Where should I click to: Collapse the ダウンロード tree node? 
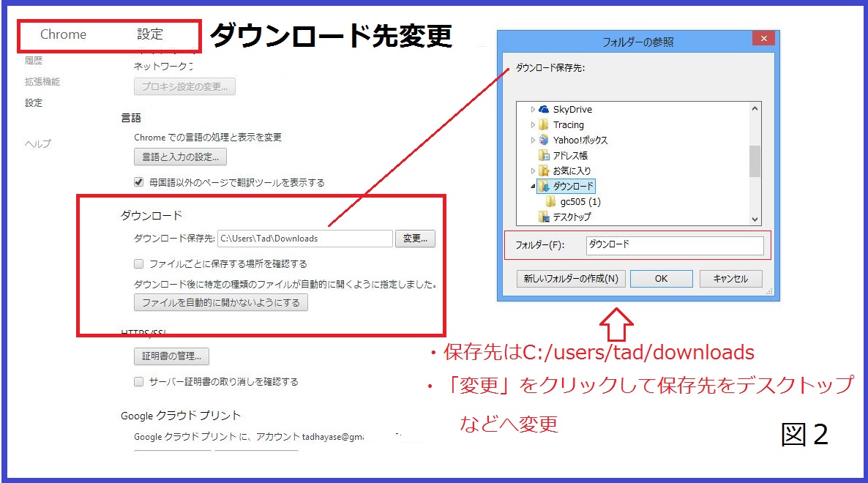point(533,187)
